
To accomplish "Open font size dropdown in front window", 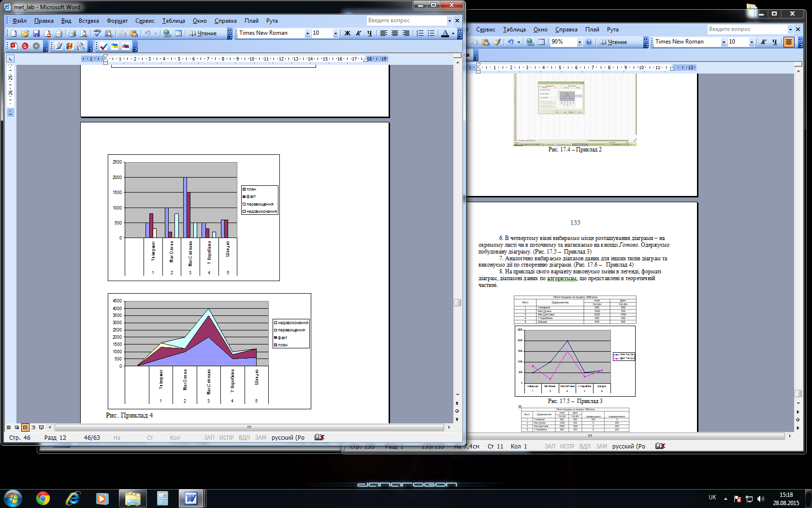I will click(x=335, y=33).
